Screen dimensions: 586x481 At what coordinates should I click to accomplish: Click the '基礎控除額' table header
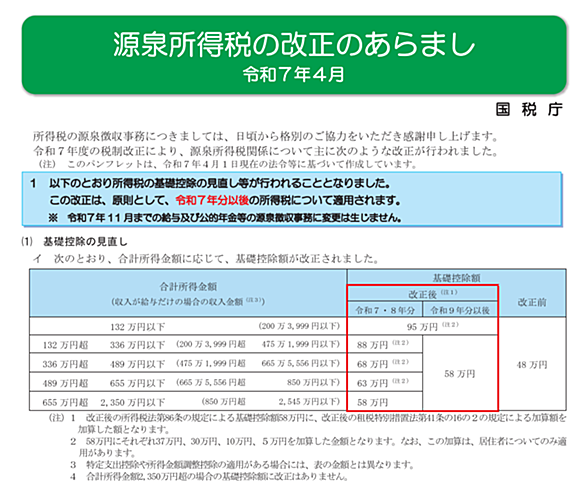point(456,278)
